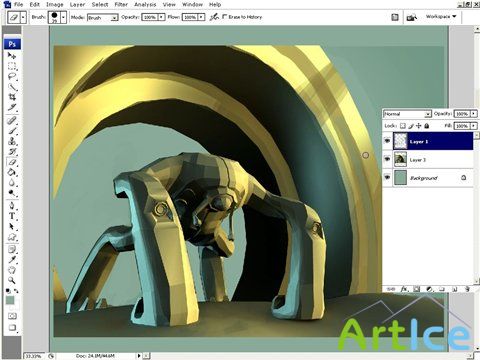Open status bar document info arrow

(139, 356)
